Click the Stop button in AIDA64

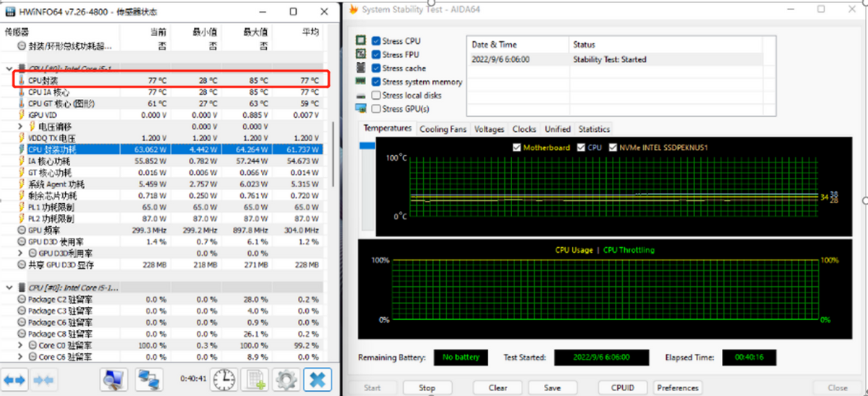tap(427, 387)
